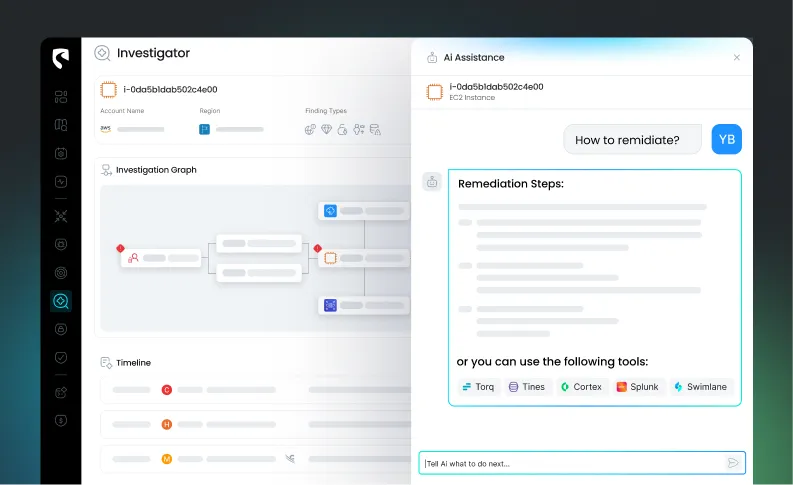The width and height of the screenshot is (793, 485).
Task: Choose the Cortex tool button
Action: (x=582, y=387)
